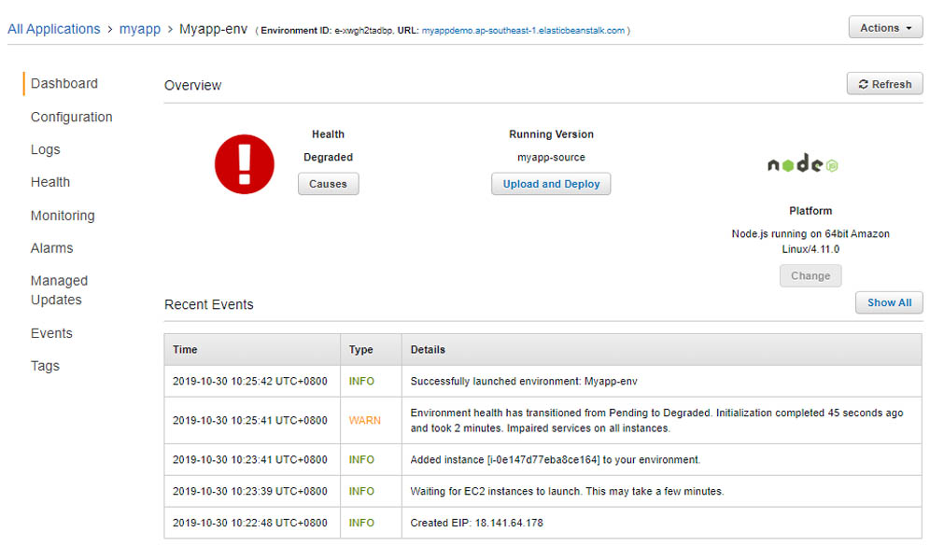Select the 'Successfully launched environment: Myapp-env' event
The image size is (930, 560).
(524, 381)
